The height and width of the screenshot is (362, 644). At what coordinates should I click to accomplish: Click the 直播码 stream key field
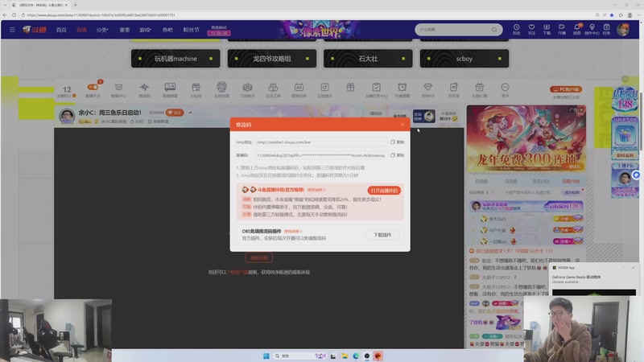(321, 155)
